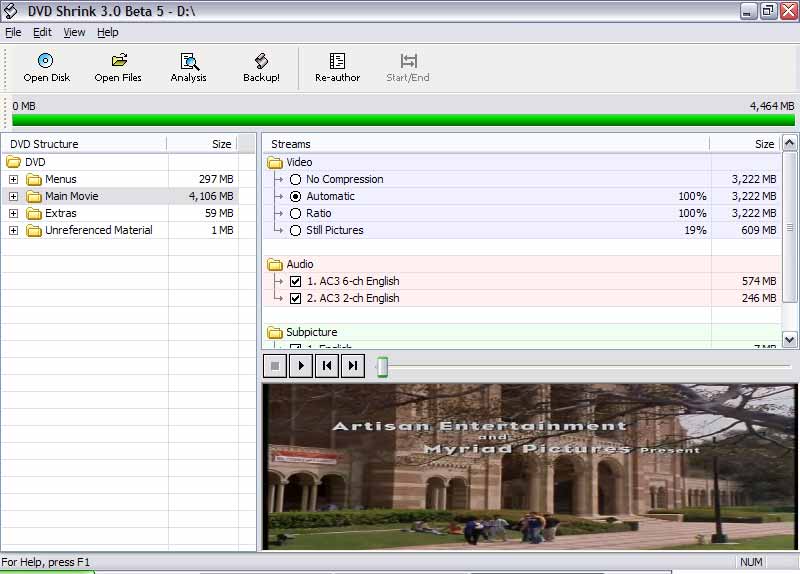Click the 100% value in Ratio row

click(692, 213)
